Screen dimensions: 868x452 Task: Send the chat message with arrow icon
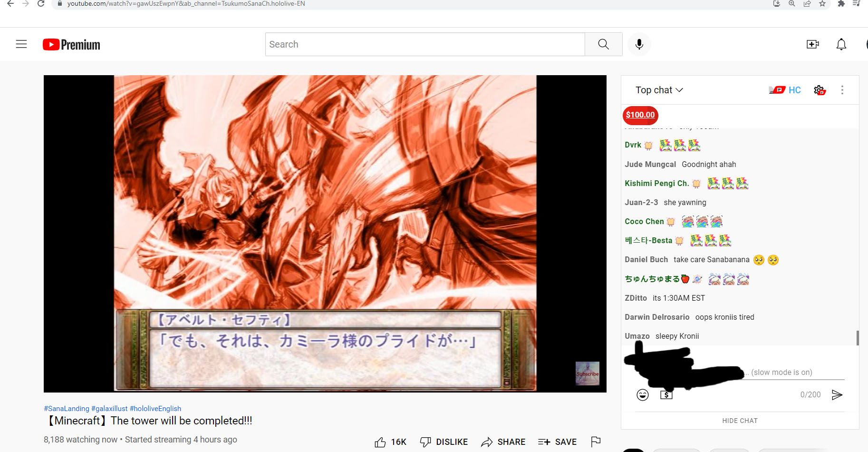(837, 395)
